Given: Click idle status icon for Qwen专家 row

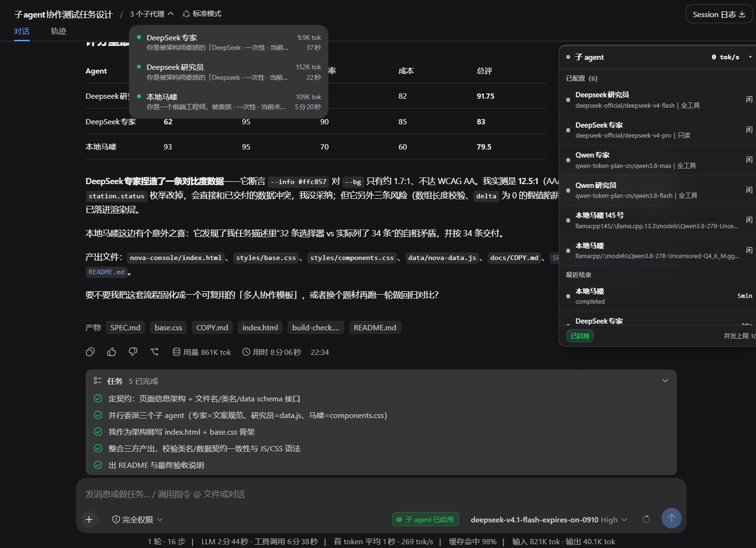Looking at the screenshot, I should pos(749,160).
